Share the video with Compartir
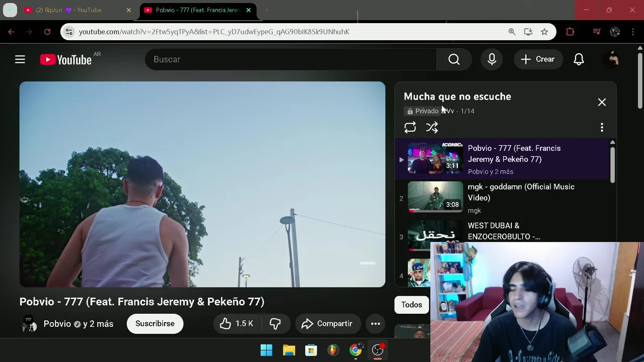This screenshot has height=362, width=644. coord(328,324)
